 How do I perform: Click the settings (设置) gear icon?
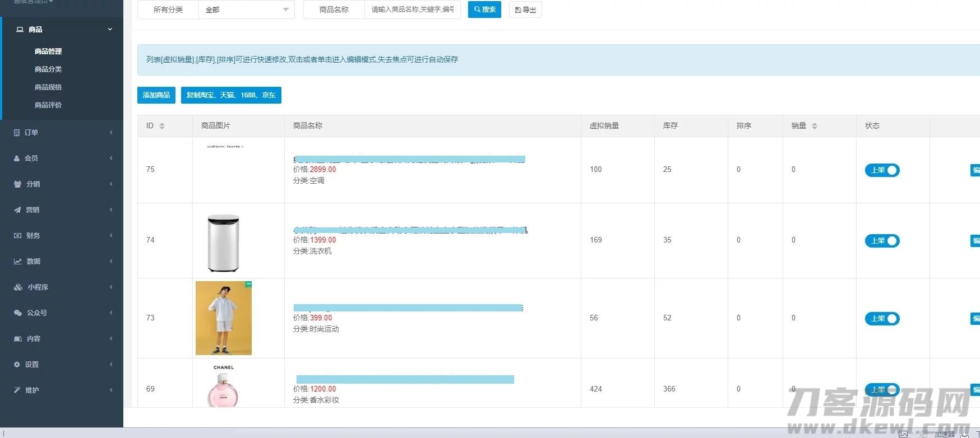(17, 365)
